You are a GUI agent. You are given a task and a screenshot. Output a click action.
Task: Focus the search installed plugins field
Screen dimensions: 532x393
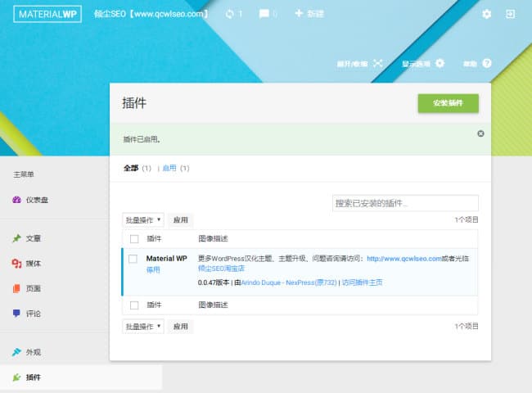pos(405,203)
